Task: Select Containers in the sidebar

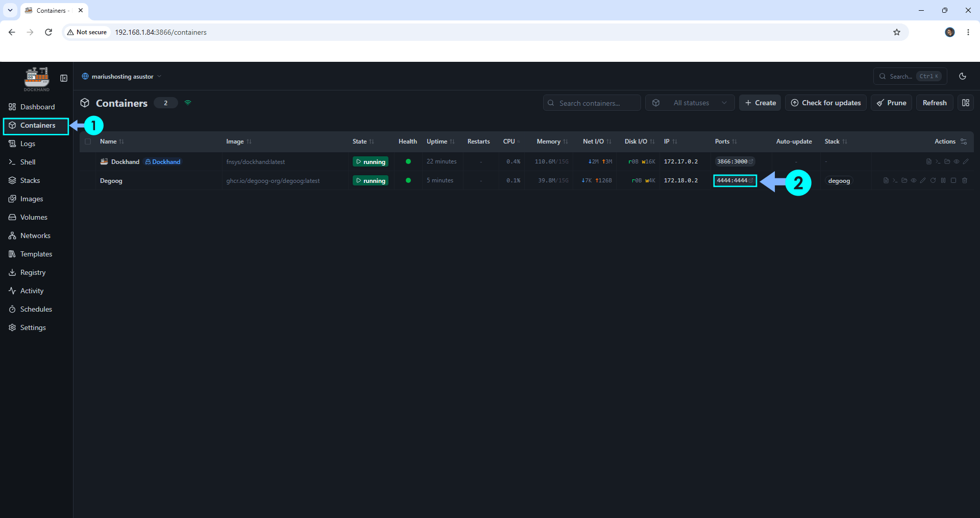Action: click(x=36, y=126)
